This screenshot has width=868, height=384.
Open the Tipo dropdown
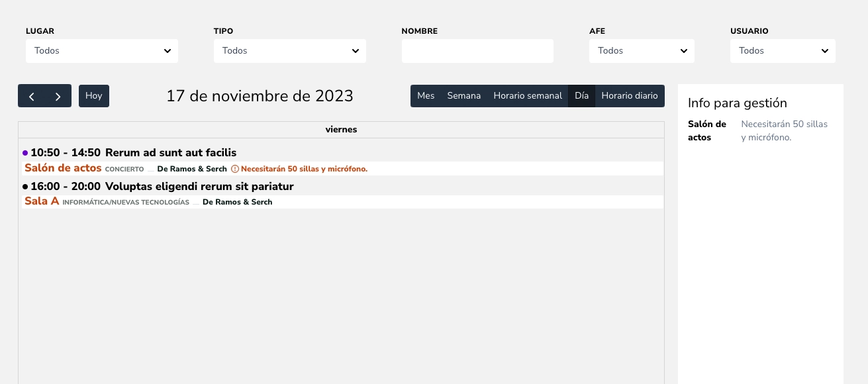point(289,51)
